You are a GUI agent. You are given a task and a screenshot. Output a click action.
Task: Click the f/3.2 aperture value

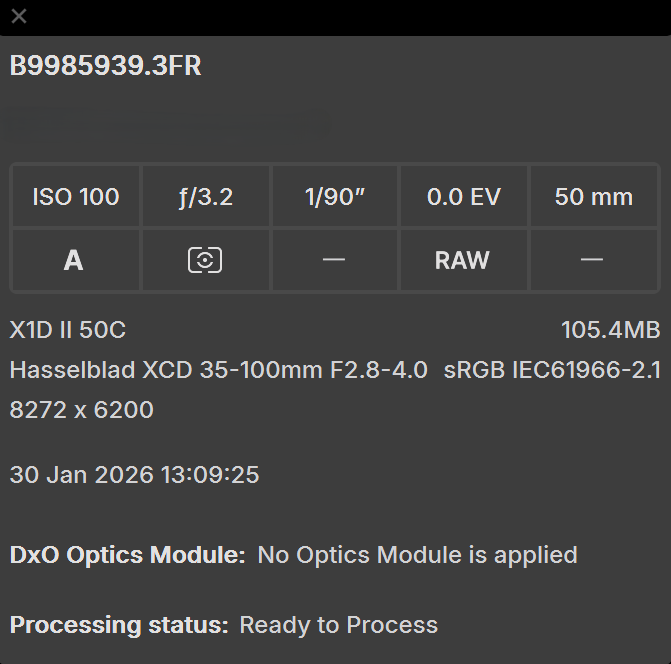205,197
